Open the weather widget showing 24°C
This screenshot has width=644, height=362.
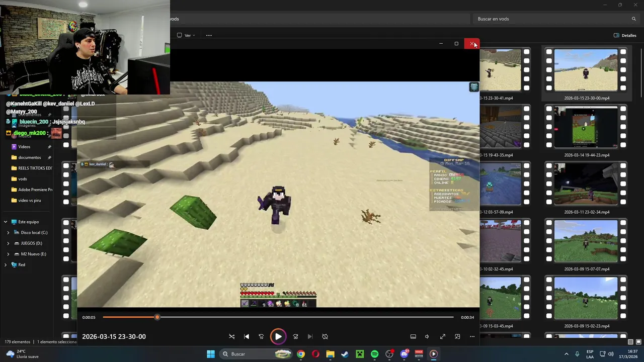20,354
